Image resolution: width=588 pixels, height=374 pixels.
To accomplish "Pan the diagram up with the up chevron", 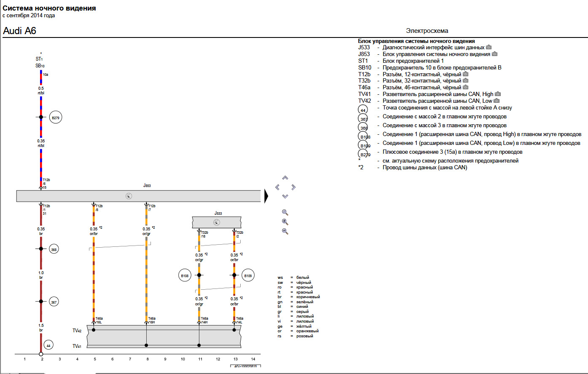I will coord(285,178).
